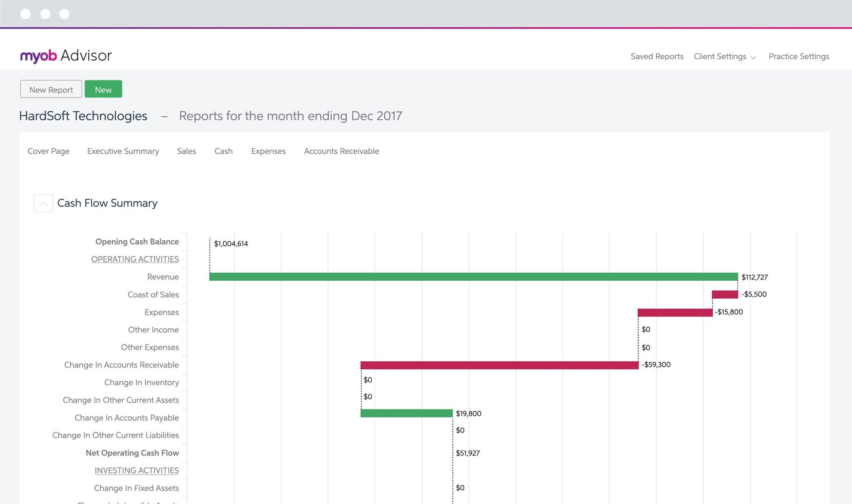Select the Accounts Receivable tab
852x504 pixels.
click(x=342, y=151)
